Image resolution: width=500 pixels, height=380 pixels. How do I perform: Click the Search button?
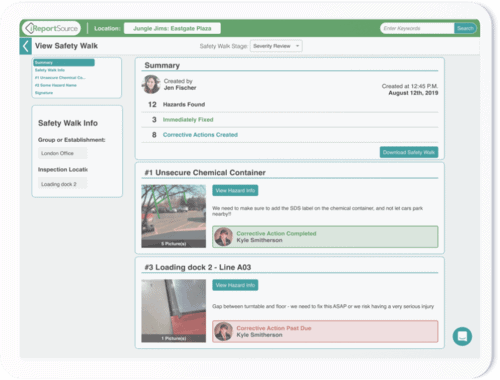tap(465, 28)
